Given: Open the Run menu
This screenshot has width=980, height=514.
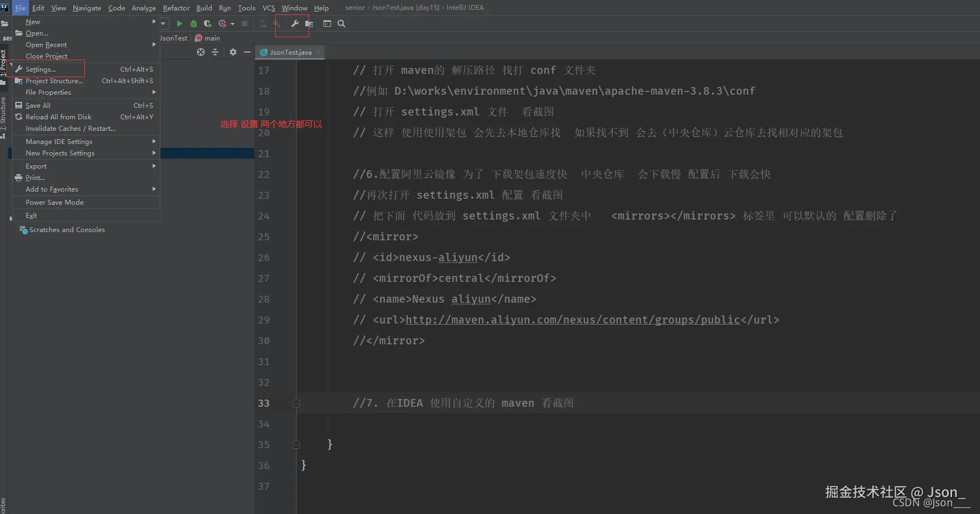Looking at the screenshot, I should click(225, 8).
